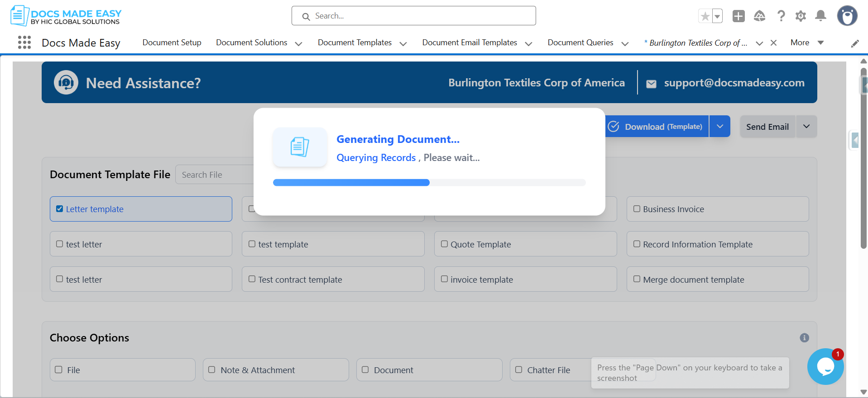868x398 pixels.
Task: Click the support@docsmadeasy.com email link
Action: [x=734, y=83]
